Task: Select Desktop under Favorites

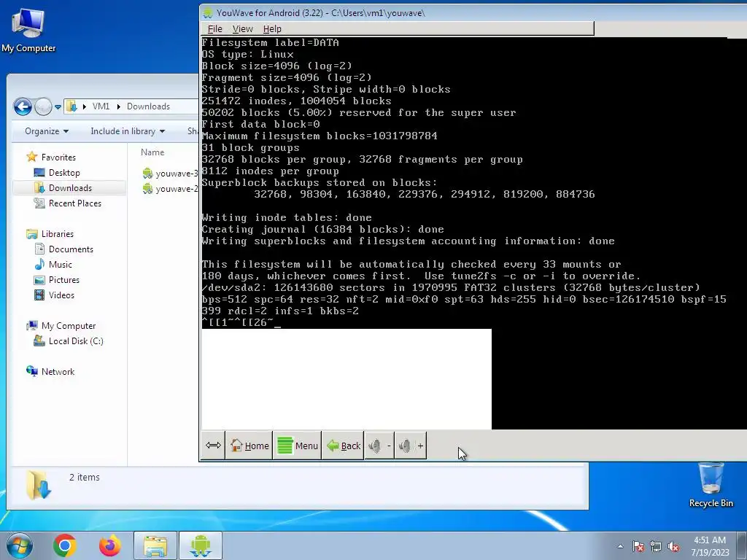Action: click(64, 172)
